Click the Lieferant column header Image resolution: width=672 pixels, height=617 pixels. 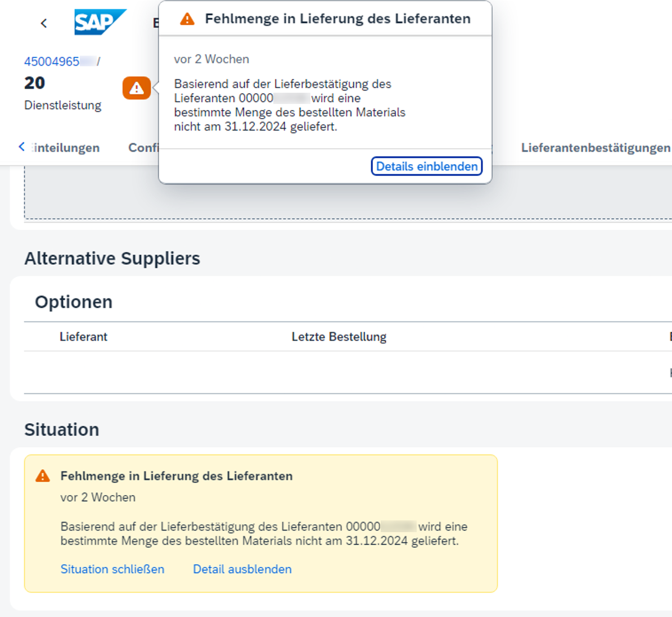coord(83,337)
